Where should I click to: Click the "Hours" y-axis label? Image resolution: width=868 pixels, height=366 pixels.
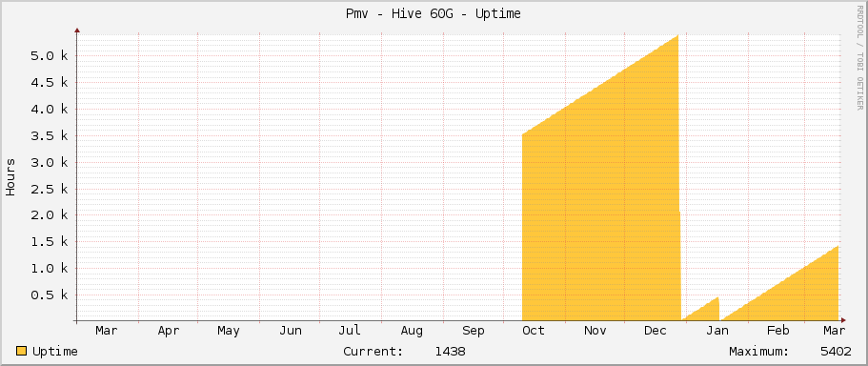click(x=11, y=176)
